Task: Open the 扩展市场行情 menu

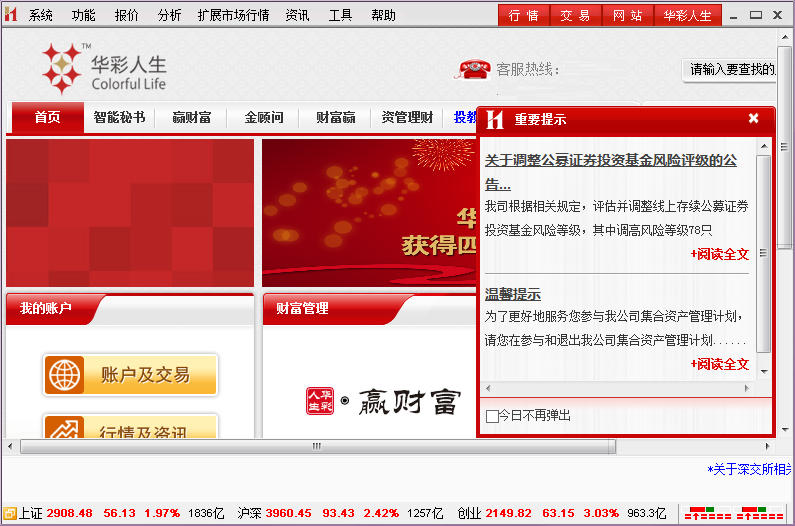Action: click(233, 15)
